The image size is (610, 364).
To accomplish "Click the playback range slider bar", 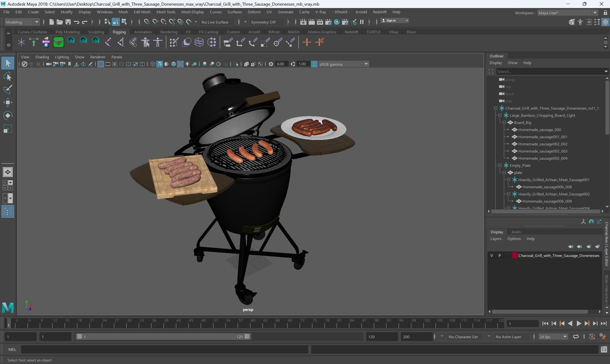I will coord(163,336).
